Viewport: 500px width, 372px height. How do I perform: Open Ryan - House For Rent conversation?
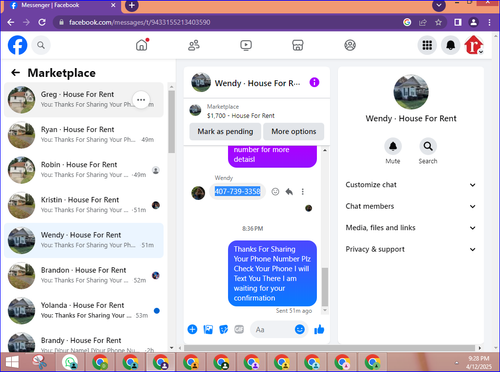(84, 135)
